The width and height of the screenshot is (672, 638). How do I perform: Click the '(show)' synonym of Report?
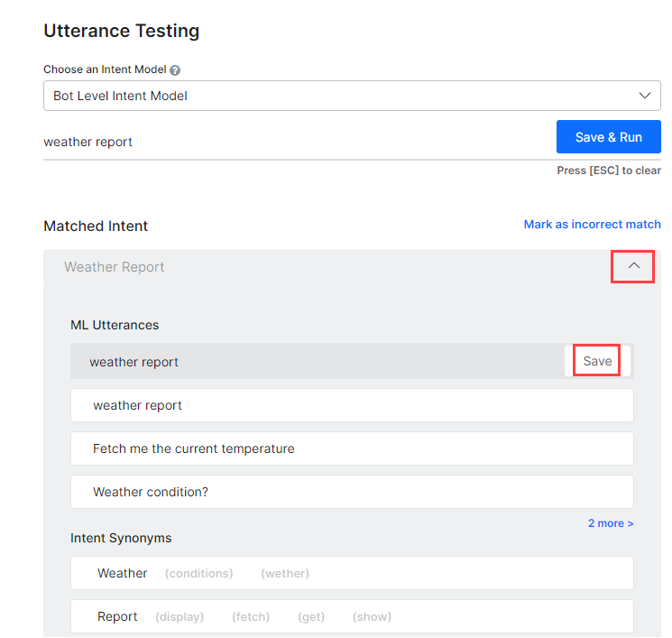[x=372, y=617]
